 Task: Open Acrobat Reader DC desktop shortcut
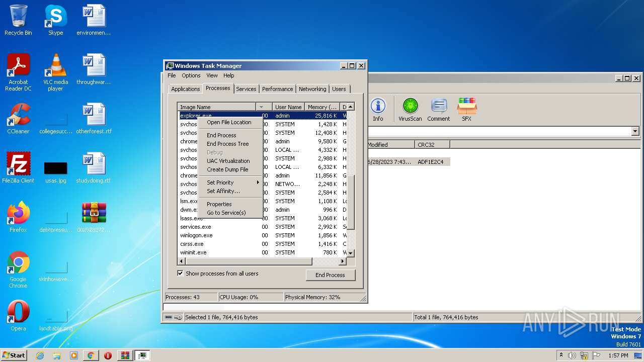[x=18, y=72]
